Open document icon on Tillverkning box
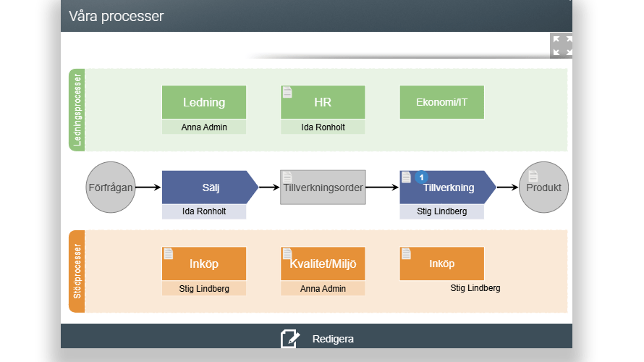This screenshot has width=644, height=362. 406,177
